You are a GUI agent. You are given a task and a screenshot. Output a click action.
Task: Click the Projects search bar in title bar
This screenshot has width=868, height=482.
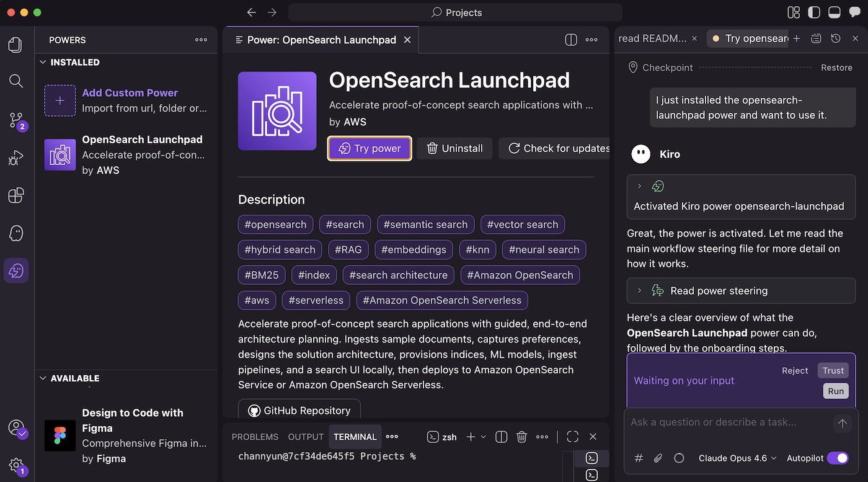pos(455,12)
